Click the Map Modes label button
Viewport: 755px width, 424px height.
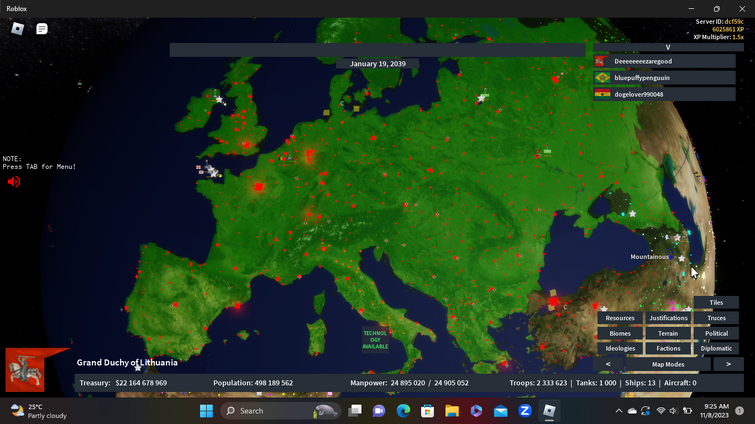tap(668, 364)
